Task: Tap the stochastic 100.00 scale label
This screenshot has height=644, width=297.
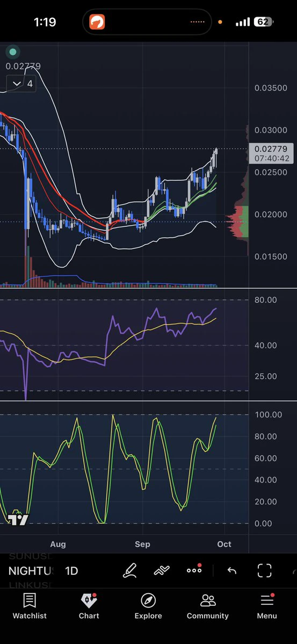Action: coord(268,415)
